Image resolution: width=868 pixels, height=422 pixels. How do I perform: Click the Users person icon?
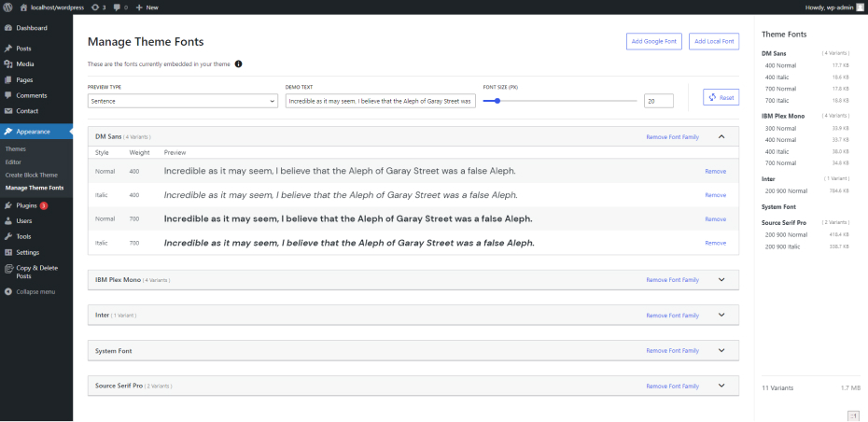(x=8, y=221)
